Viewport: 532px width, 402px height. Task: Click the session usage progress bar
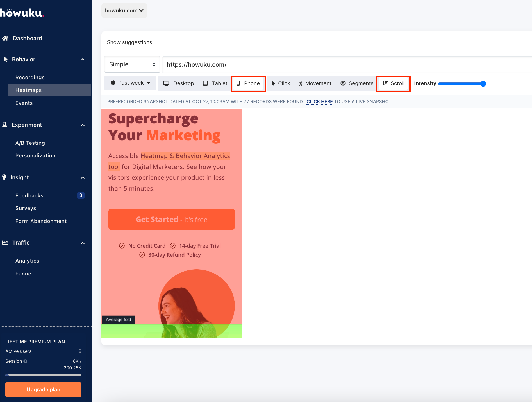pos(43,375)
